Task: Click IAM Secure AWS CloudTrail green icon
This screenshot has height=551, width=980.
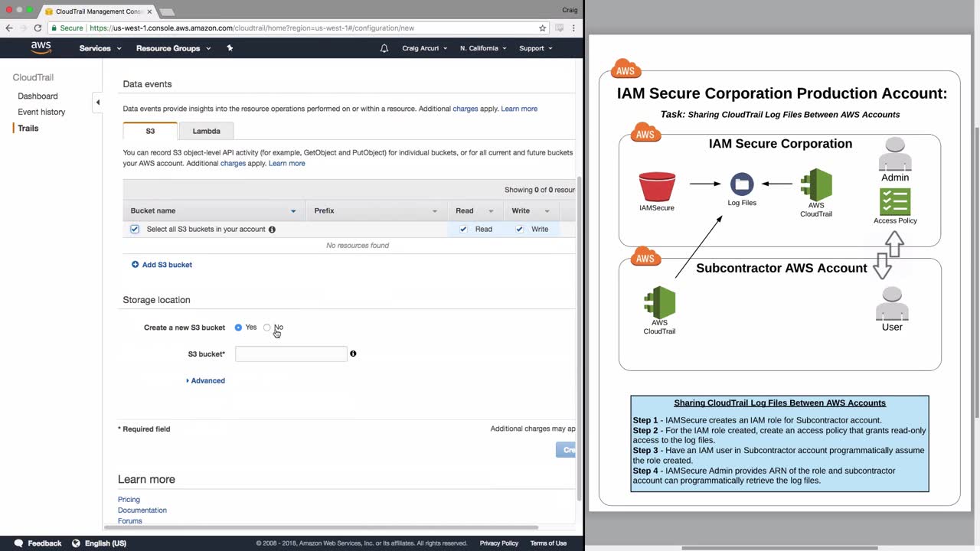Action: coord(816,184)
